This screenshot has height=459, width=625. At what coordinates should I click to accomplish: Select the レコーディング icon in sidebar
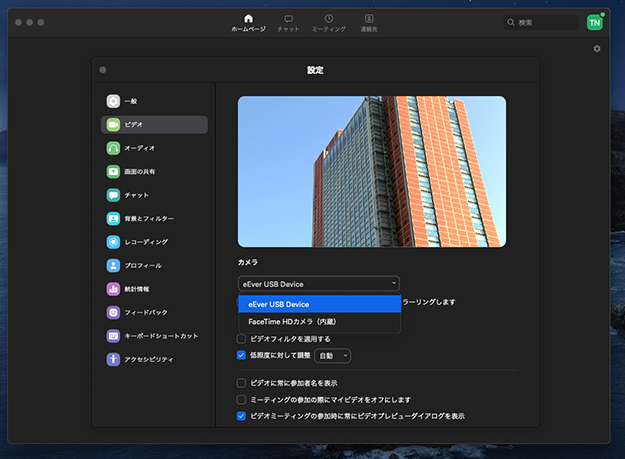point(114,242)
